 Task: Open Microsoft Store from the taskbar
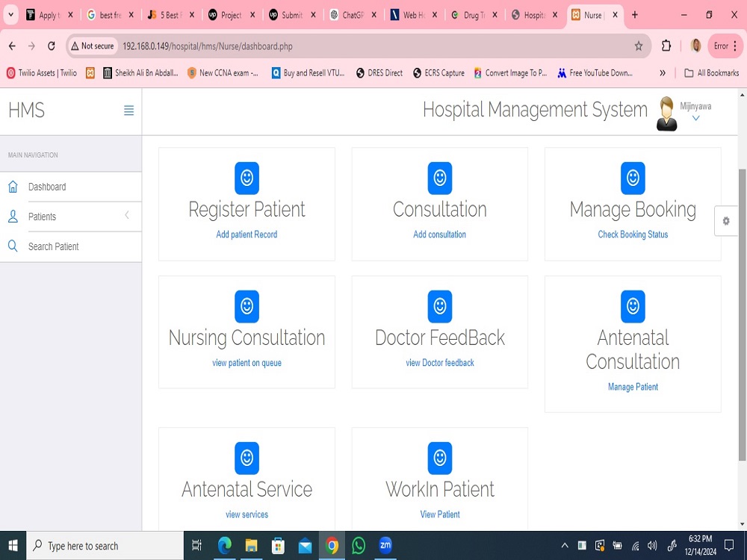(278, 546)
